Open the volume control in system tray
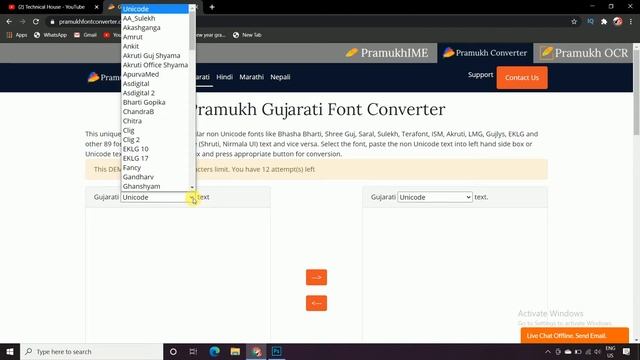640x360 pixels. (598, 351)
